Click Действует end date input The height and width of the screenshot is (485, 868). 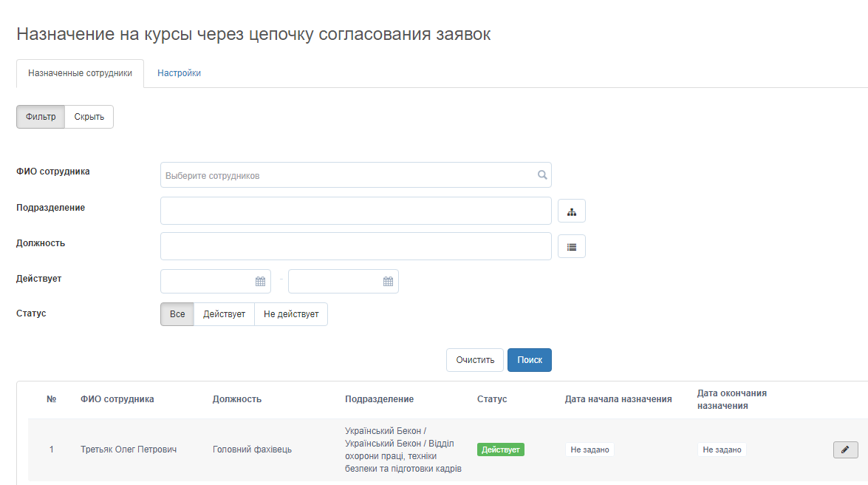point(344,282)
